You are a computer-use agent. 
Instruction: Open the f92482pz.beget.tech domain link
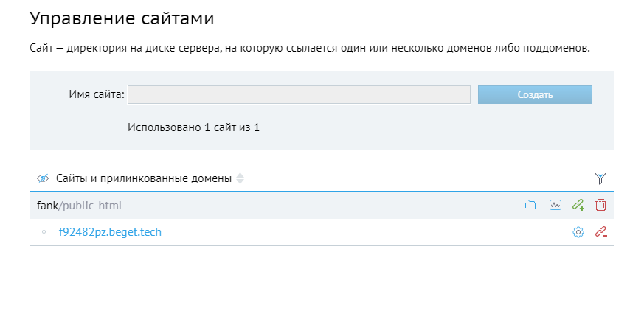[110, 232]
